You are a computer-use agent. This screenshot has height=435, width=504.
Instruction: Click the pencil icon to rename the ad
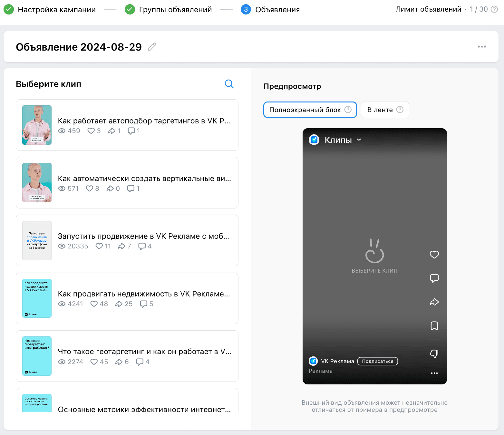(x=152, y=47)
